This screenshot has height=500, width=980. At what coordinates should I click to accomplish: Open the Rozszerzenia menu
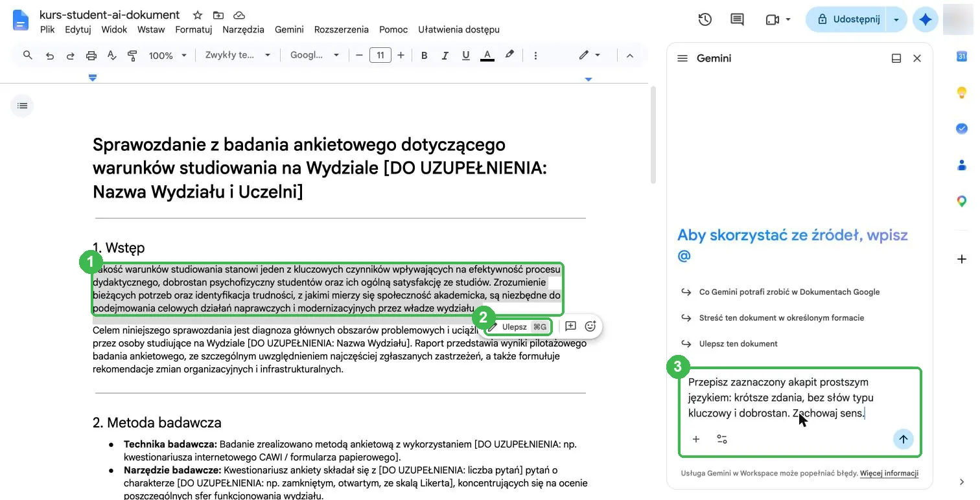(342, 29)
